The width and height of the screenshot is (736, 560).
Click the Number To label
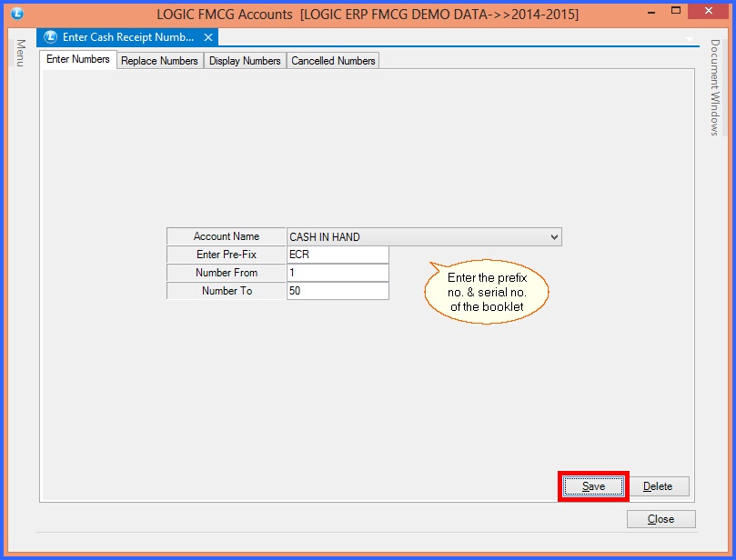(x=227, y=291)
